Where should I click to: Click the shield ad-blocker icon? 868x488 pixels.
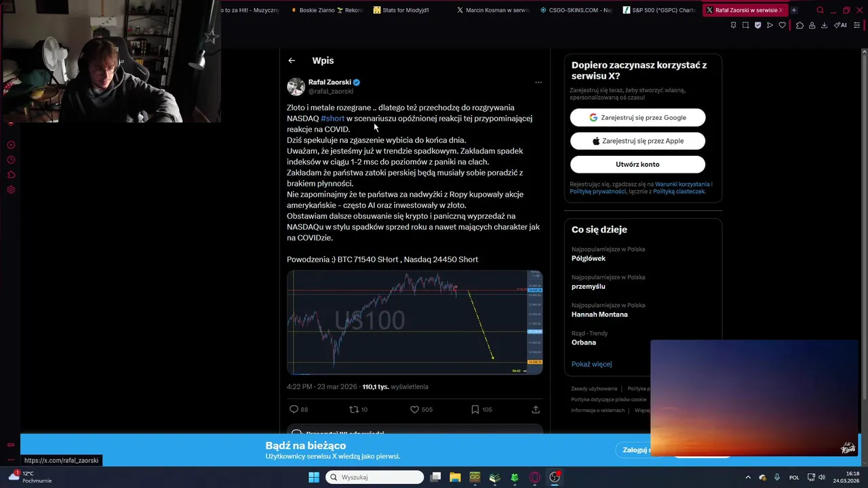(x=757, y=25)
